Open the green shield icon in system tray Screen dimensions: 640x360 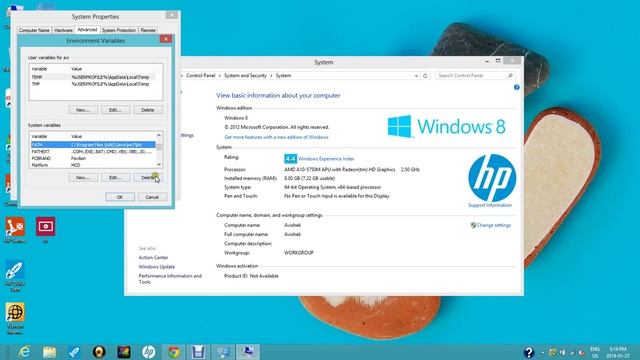coord(553,352)
